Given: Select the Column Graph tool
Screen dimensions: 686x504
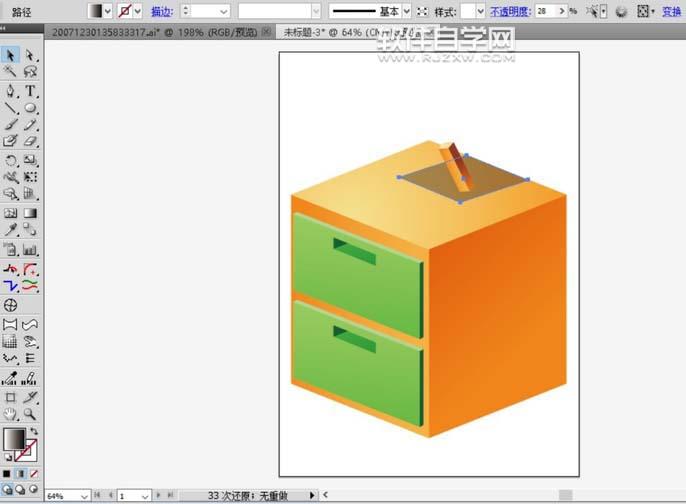Looking at the screenshot, I should pos(30,250).
